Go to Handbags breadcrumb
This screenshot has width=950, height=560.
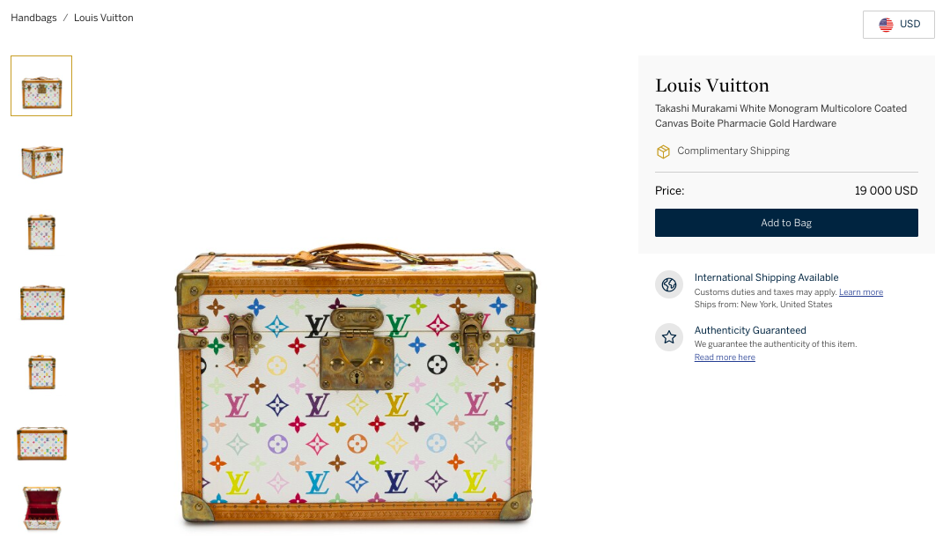pyautogui.click(x=34, y=18)
